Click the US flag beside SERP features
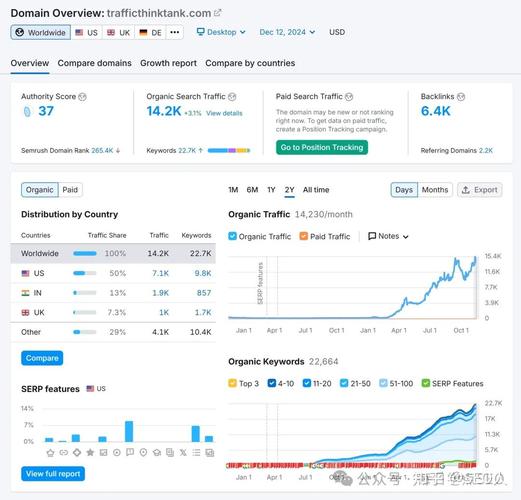This screenshot has height=500, width=521. click(90, 389)
